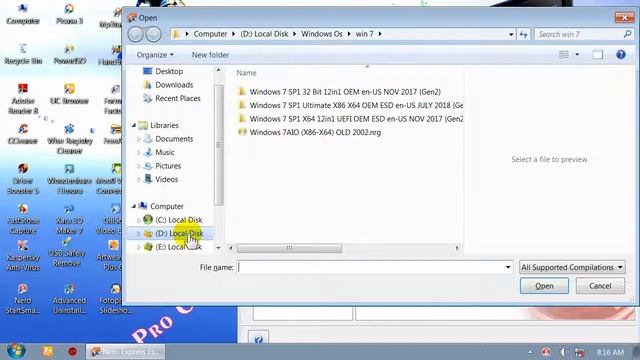
Task: Click navigation pane scroll down arrow
Action: click(x=218, y=247)
